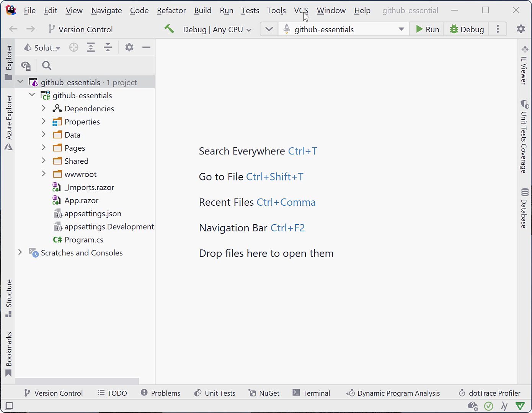532x413 pixels.
Task: Open the Refactor menu
Action: [171, 10]
